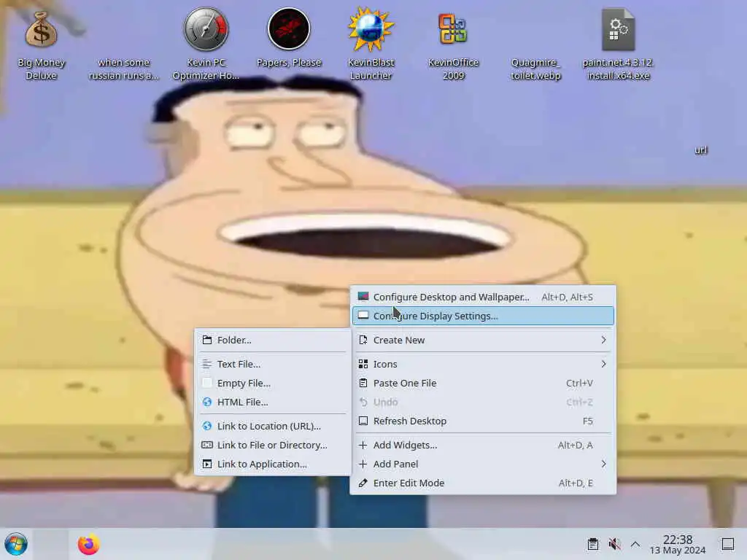Select Refresh Desktop
Viewport: 747px width, 560px height.
(483, 421)
